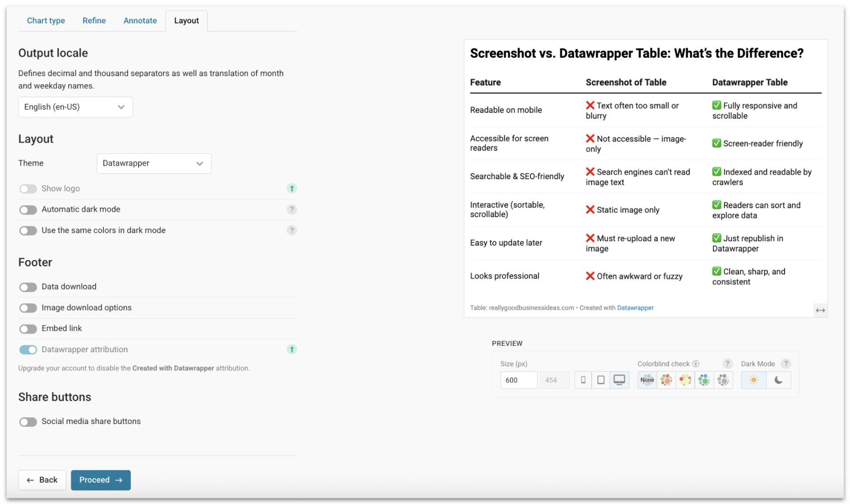
Task: Select the desktop preview icon
Action: (619, 380)
